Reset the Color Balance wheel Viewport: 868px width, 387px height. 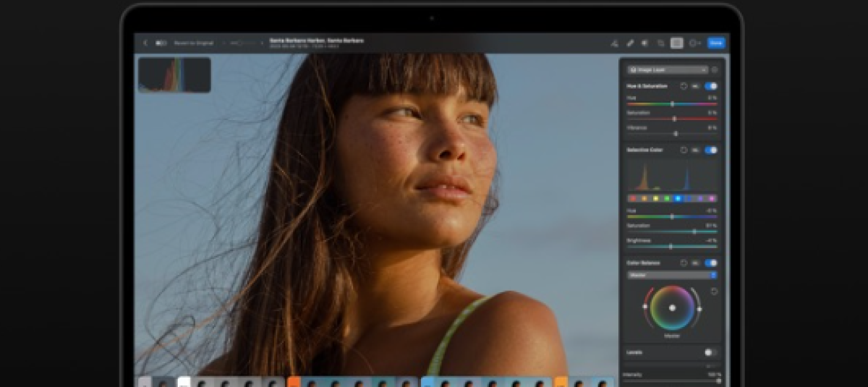(714, 292)
